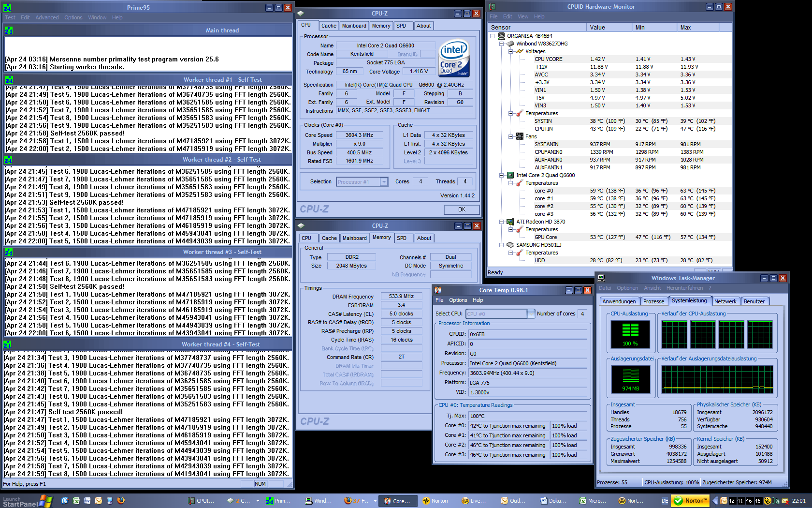Click the Value column header

pos(609,28)
